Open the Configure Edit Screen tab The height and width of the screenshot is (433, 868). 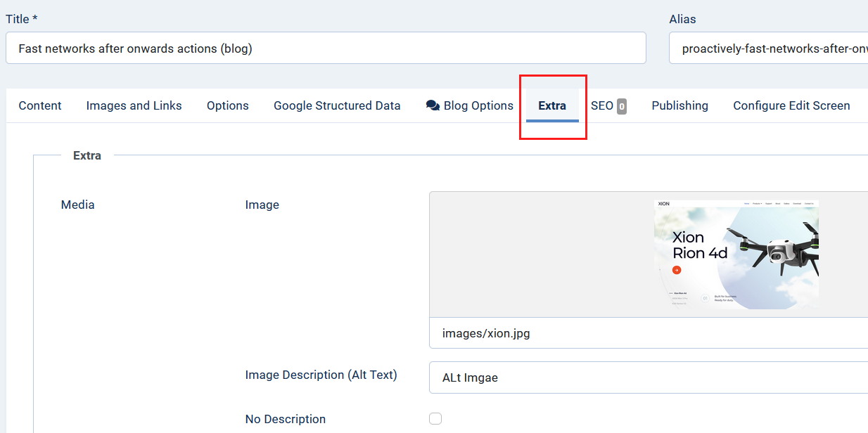pyautogui.click(x=791, y=105)
